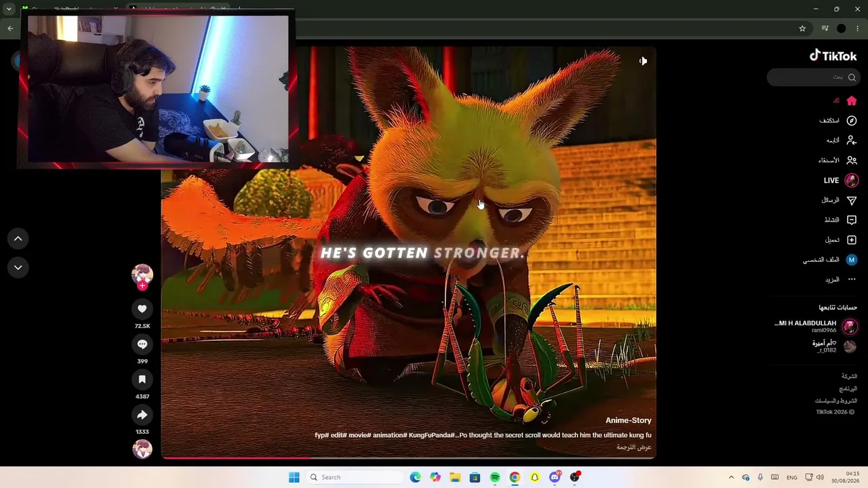Expand the Terms and Policies footer section
Image resolution: width=868 pixels, height=488 pixels.
pos(836,401)
